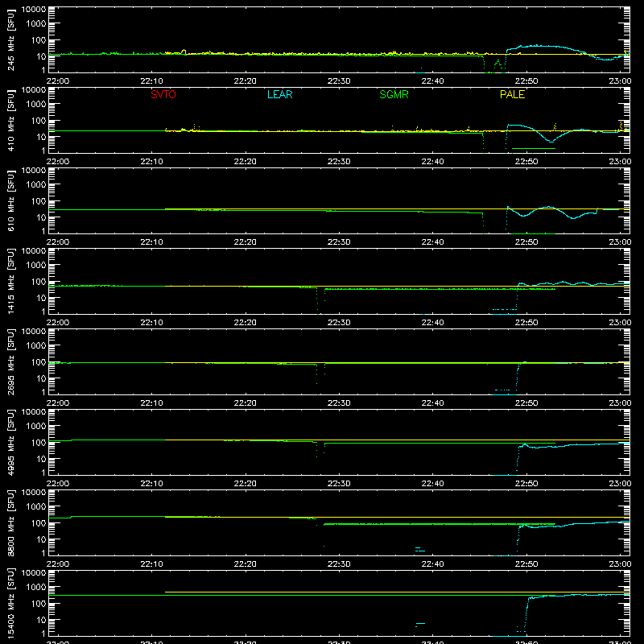Click 22:00 time label under 8800 MHz plot

pyautogui.click(x=57, y=564)
